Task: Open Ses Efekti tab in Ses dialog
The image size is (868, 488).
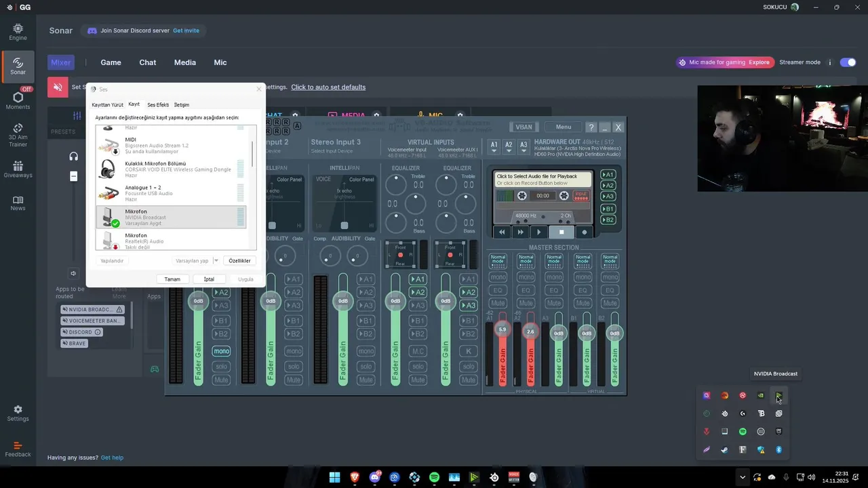Action: coord(158,105)
